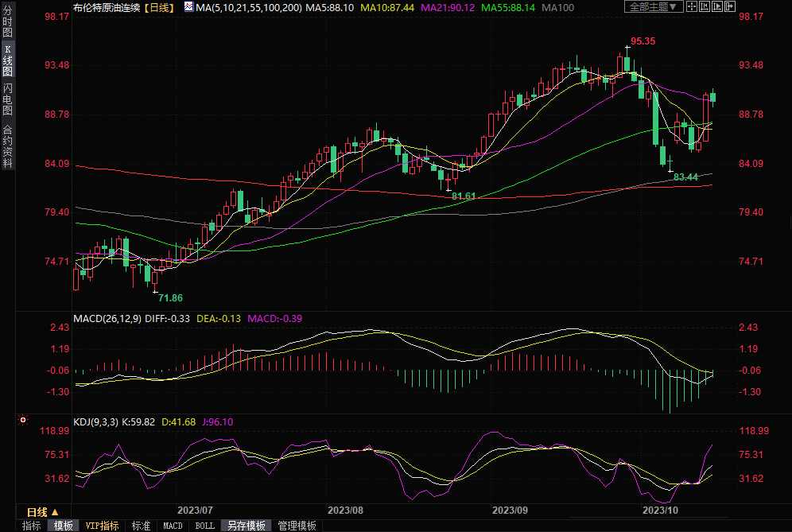Select the 标准 template
The image size is (792, 532).
(x=141, y=526)
